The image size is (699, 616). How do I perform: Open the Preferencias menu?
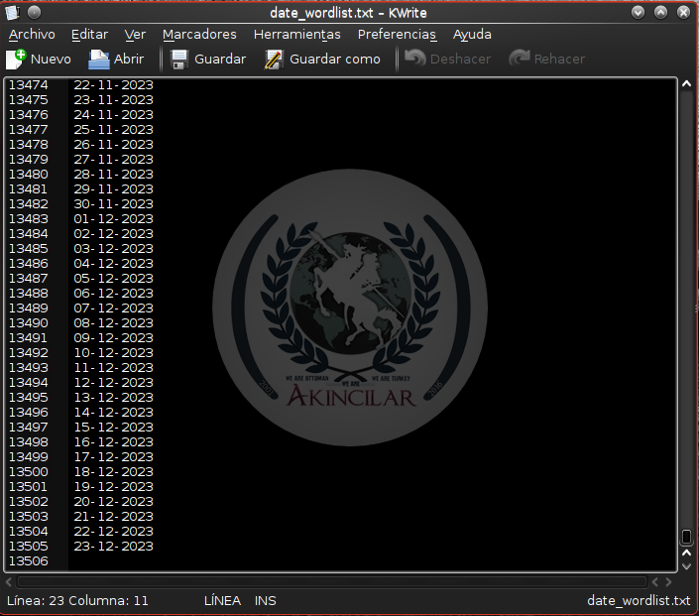click(x=397, y=35)
